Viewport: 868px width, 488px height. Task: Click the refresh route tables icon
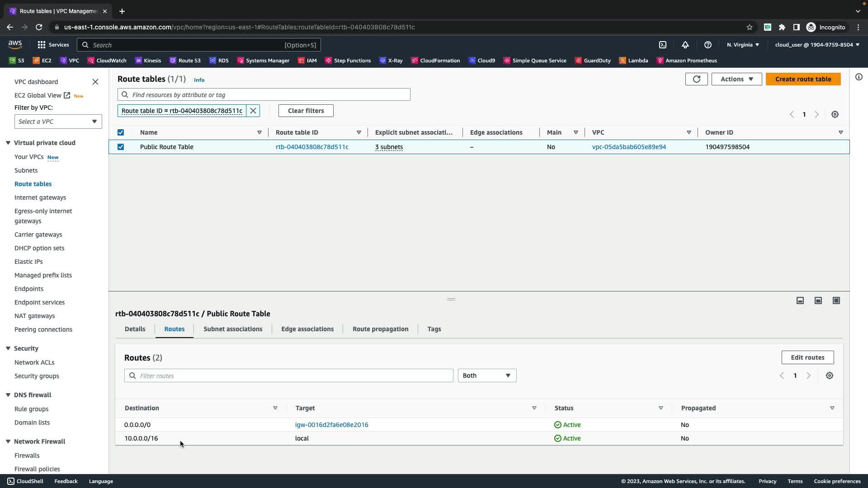pos(696,79)
